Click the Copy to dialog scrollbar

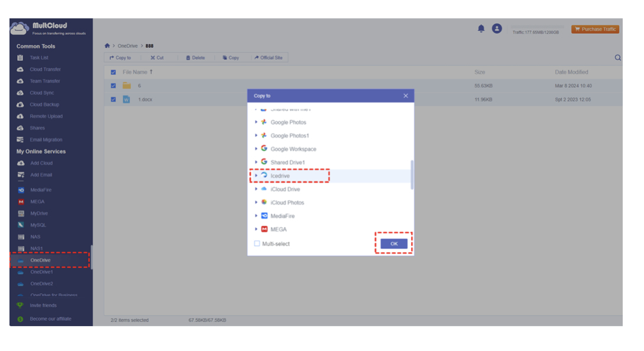click(412, 175)
